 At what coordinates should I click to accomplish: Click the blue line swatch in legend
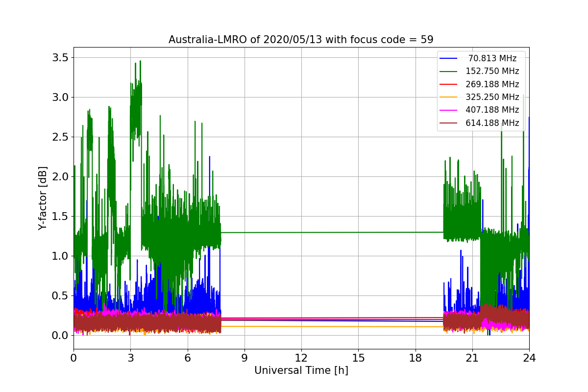tap(448, 58)
